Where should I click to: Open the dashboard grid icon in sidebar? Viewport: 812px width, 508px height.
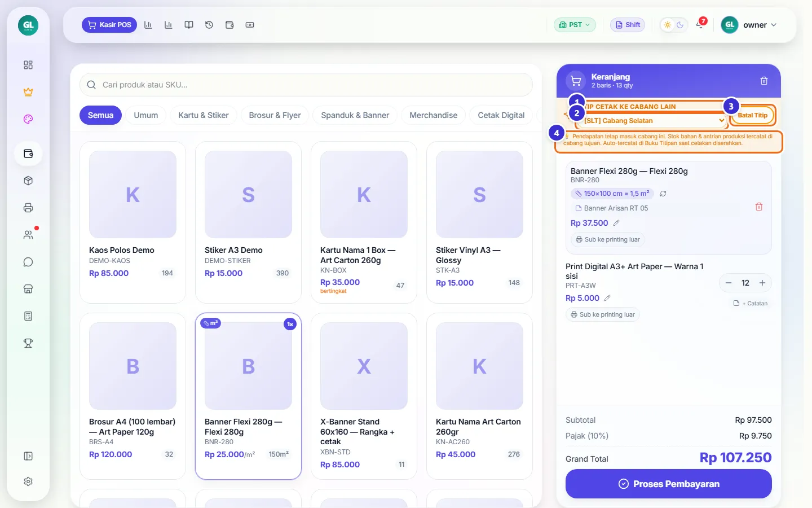coord(28,65)
